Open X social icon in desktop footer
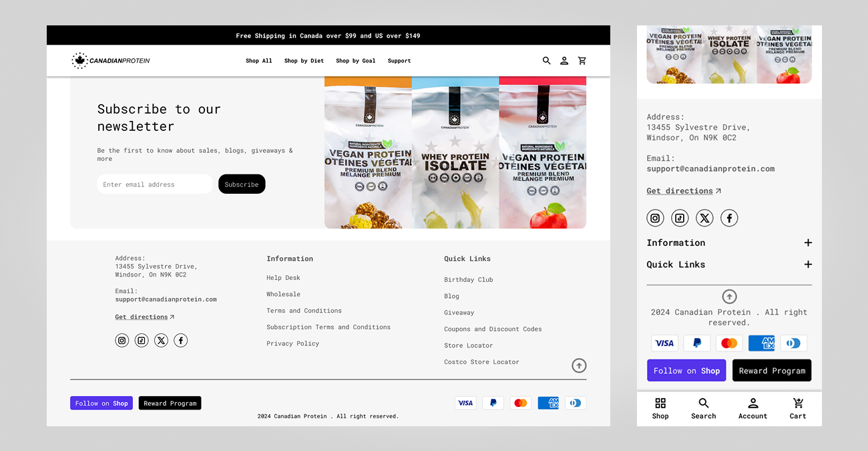868x451 pixels. 161,341
